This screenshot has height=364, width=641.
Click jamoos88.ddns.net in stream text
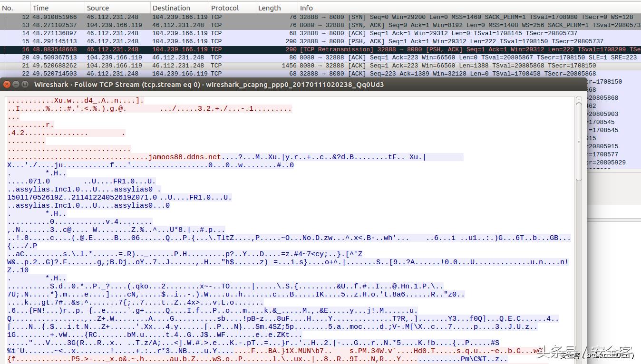click(185, 157)
